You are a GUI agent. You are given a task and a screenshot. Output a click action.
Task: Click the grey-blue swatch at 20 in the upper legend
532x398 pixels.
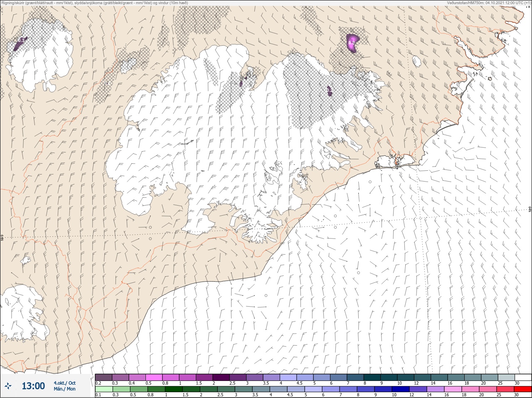click(x=490, y=378)
